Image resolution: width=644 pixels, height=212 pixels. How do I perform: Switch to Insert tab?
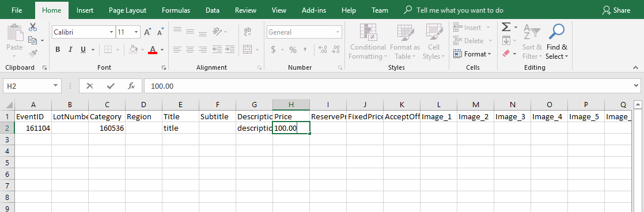click(85, 10)
